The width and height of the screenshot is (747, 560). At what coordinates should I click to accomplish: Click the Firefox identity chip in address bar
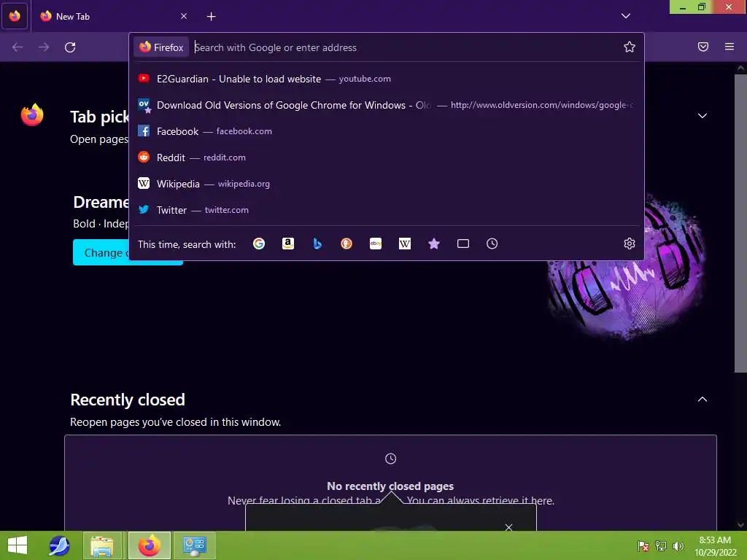tap(161, 47)
